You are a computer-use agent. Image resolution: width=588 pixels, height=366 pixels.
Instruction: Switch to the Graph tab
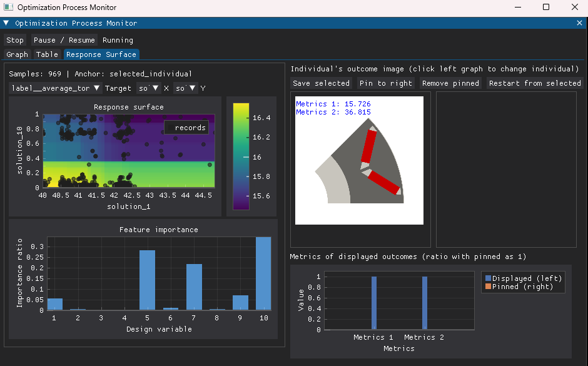coord(18,54)
